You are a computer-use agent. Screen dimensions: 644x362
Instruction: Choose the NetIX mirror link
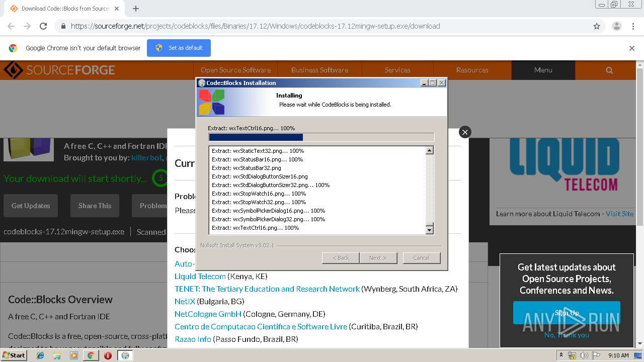tap(185, 301)
